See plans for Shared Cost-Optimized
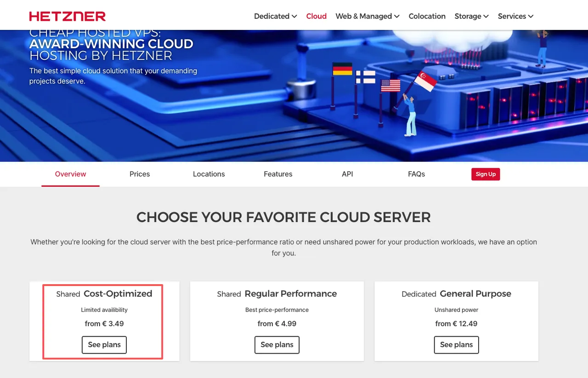This screenshot has height=378, width=588. coord(104,345)
